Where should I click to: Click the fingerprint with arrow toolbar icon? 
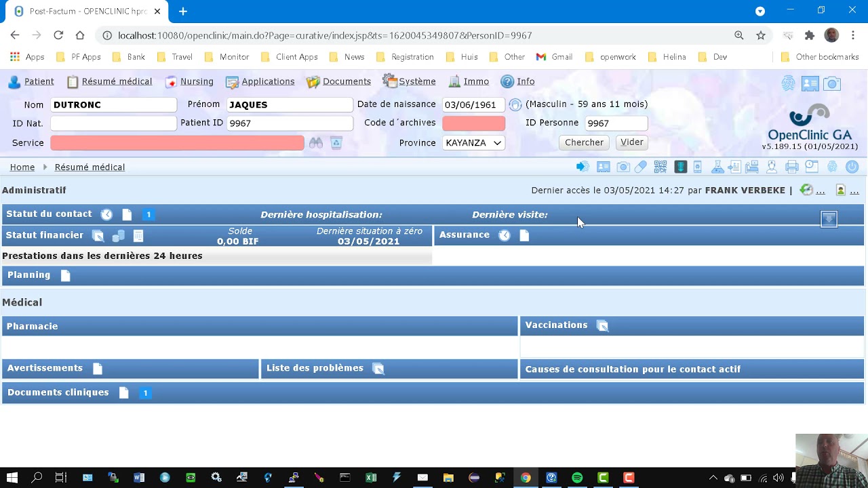[x=583, y=167]
